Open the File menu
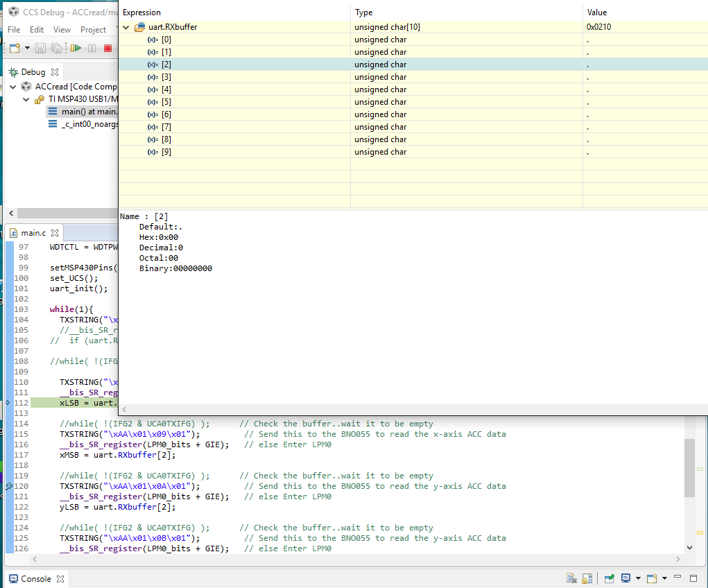The height and width of the screenshot is (588, 708). 14,30
